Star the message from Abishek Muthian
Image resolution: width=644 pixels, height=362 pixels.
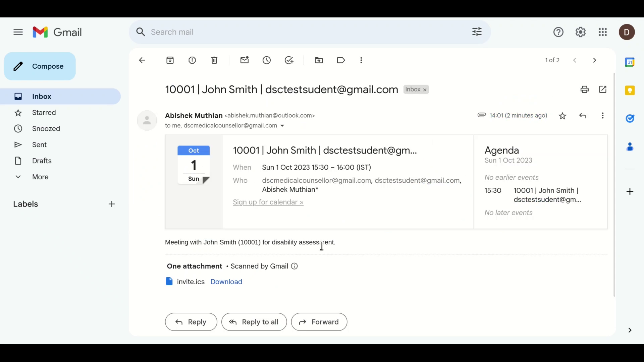point(562,116)
